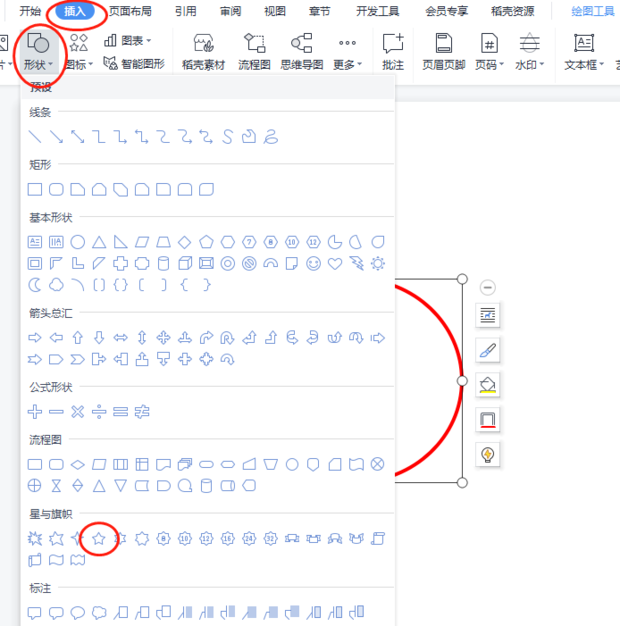This screenshot has width=620, height=626.
Task: Insert a 思维导图 mind map
Action: click(302, 52)
